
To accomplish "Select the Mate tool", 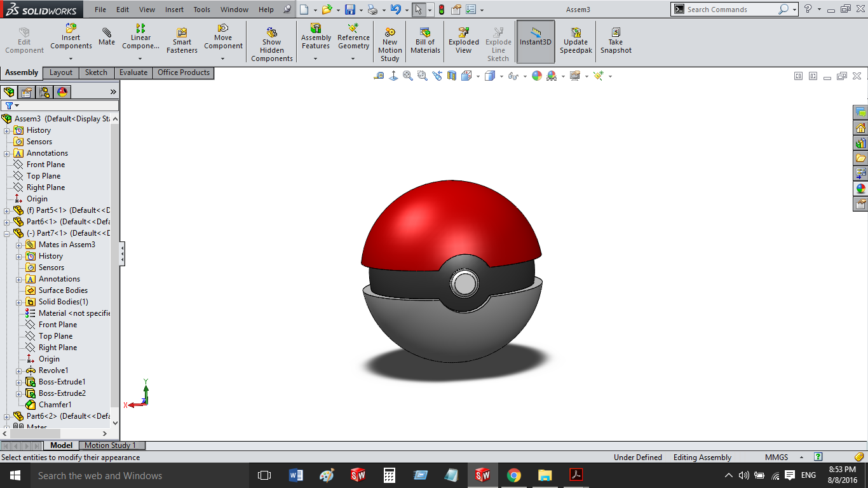I will (x=107, y=37).
